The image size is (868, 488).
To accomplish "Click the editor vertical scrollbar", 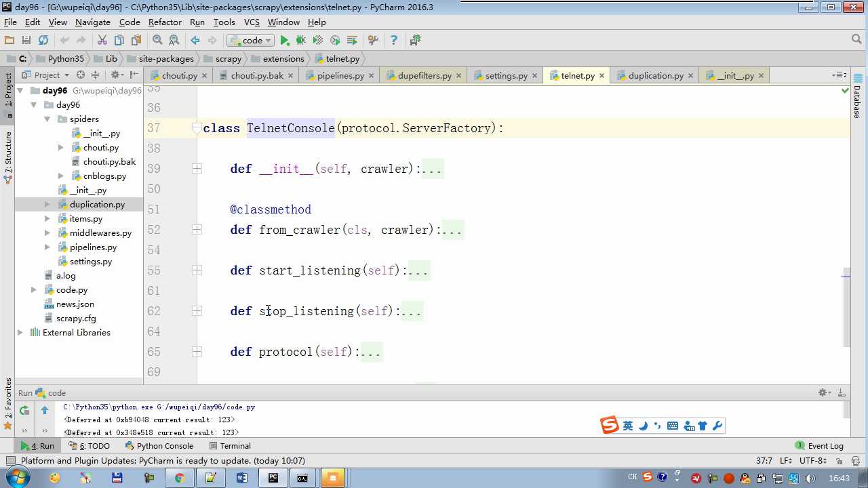I will pyautogui.click(x=846, y=308).
